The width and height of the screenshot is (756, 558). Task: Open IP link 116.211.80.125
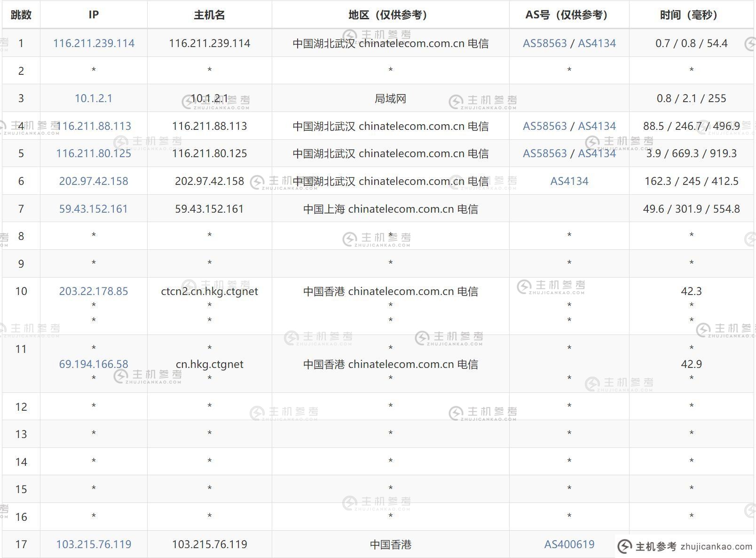94,153
